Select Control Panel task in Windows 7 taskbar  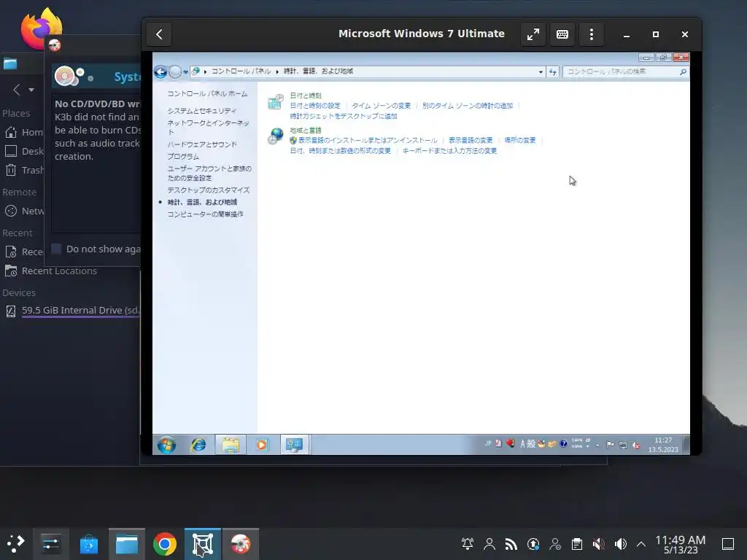pyautogui.click(x=295, y=445)
